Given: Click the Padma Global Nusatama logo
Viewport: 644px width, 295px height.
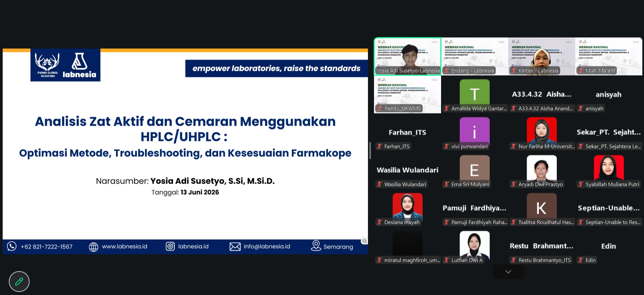Looking at the screenshot, I should [48, 65].
